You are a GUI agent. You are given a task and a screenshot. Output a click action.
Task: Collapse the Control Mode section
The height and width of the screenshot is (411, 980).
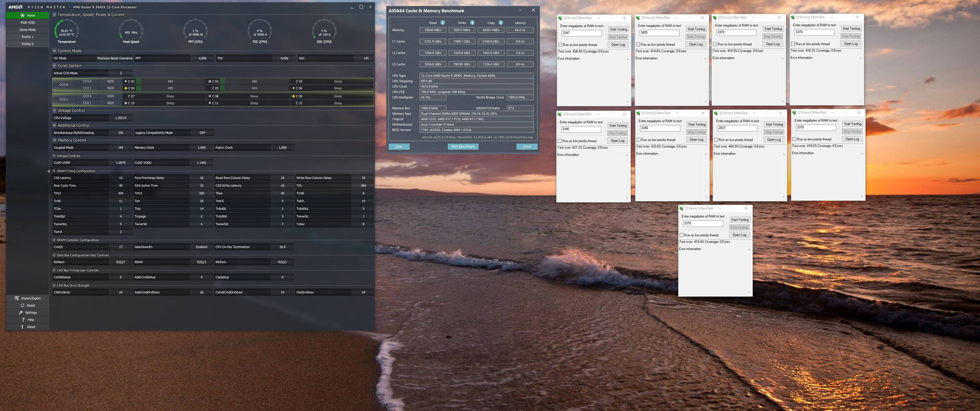pyautogui.click(x=54, y=51)
